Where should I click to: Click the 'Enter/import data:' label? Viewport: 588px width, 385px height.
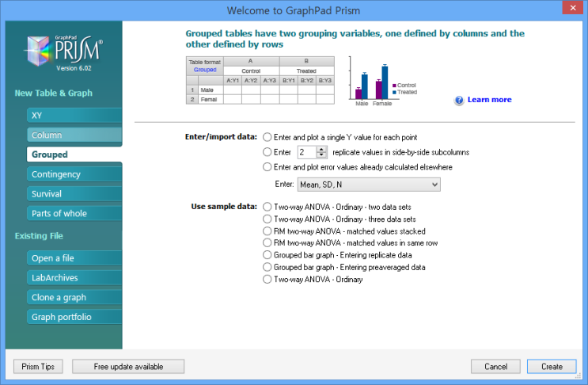[x=221, y=137]
